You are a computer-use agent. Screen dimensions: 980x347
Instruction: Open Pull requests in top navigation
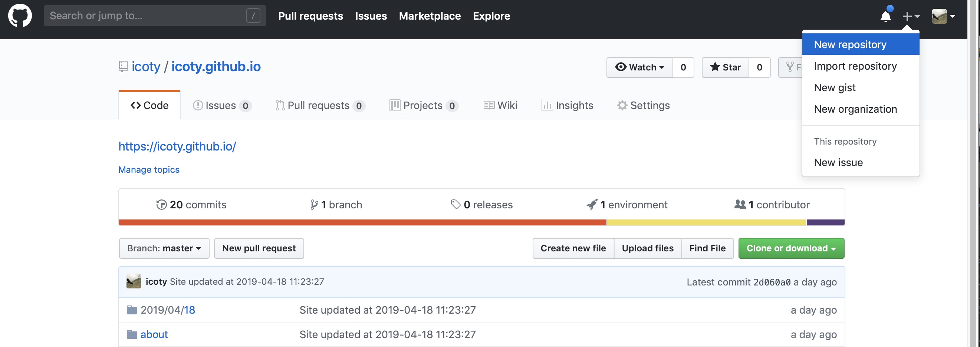[x=310, y=16]
